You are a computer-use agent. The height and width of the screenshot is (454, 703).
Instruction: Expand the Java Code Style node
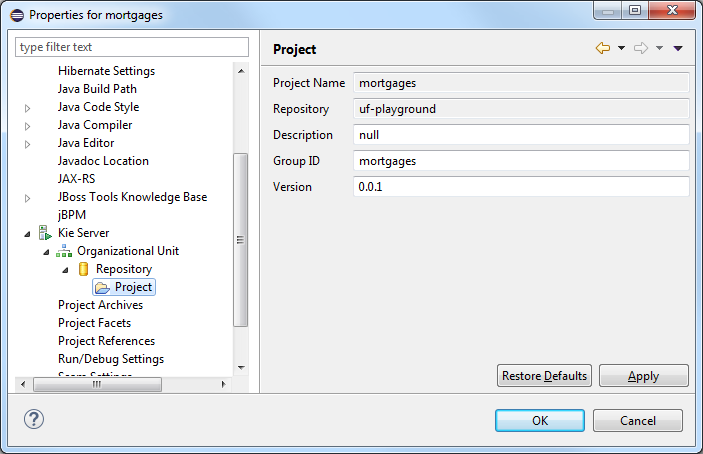point(28,107)
